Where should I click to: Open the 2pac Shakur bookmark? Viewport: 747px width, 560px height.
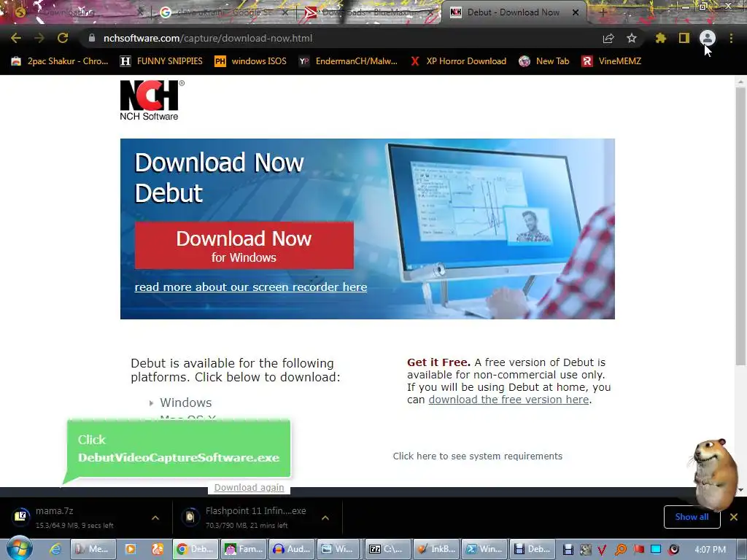tap(60, 61)
